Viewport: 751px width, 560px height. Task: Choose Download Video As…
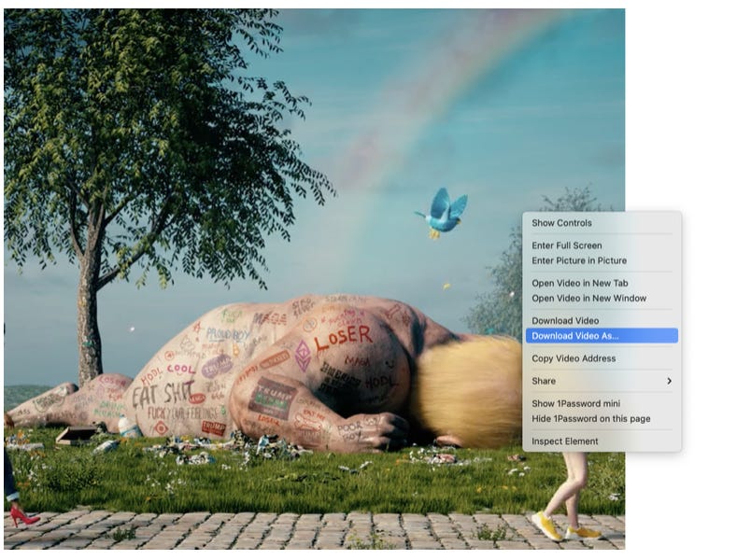602,336
